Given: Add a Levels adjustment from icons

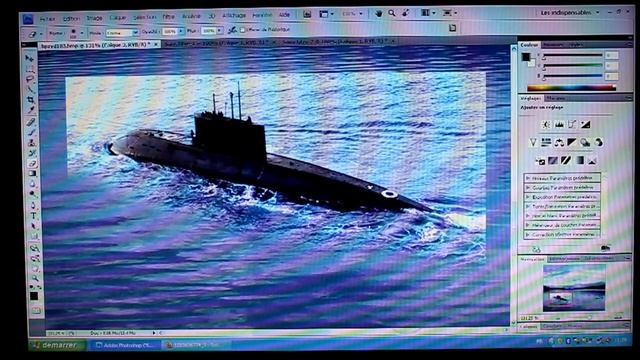Looking at the screenshot, I should pos(559,124).
